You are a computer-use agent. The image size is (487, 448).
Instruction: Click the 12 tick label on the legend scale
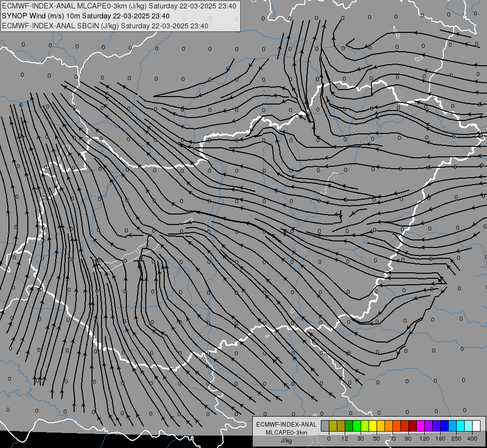point(345,439)
